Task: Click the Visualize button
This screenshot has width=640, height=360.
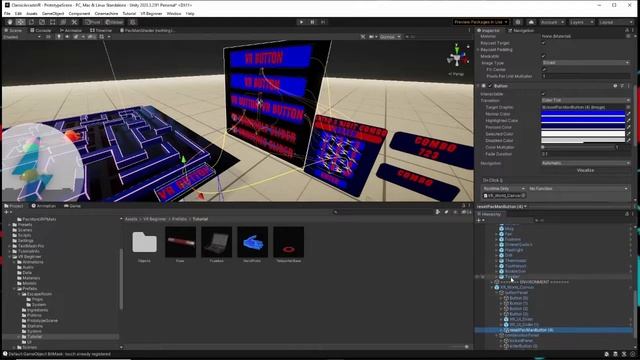Action: 585,170
